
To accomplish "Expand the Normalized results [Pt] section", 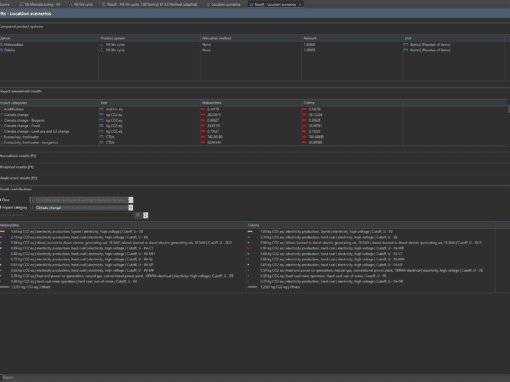I will (18, 156).
